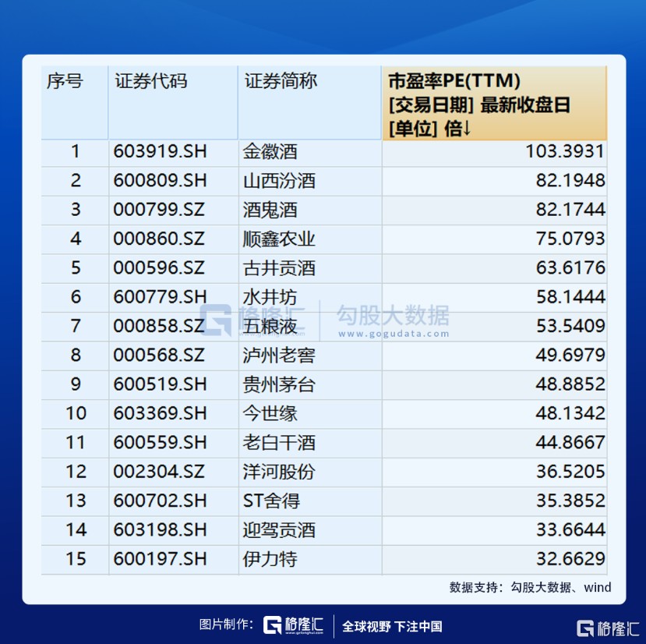Viewport: 646px width, 644px height.
Task: Select stock code 603919.SH
Action: (160, 151)
